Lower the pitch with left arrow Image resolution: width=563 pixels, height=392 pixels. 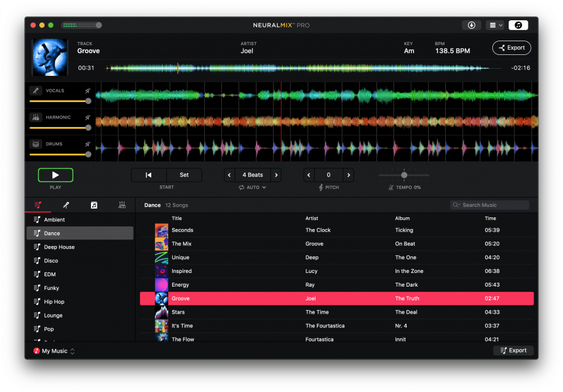(309, 175)
